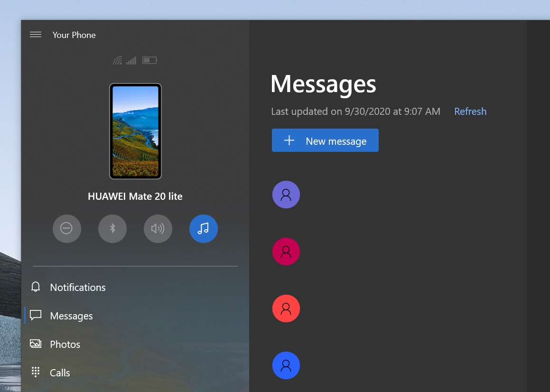The width and height of the screenshot is (550, 392).
Task: Click the phone battery status icon
Action: (x=149, y=60)
